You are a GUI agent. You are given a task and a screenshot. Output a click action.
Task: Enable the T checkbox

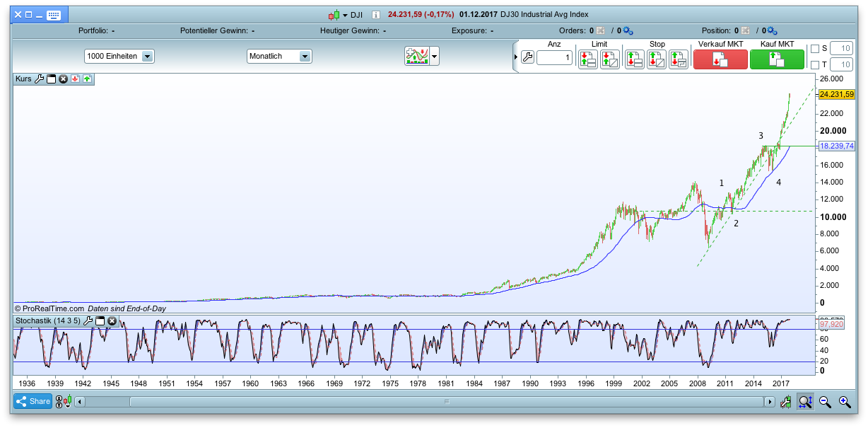point(815,65)
